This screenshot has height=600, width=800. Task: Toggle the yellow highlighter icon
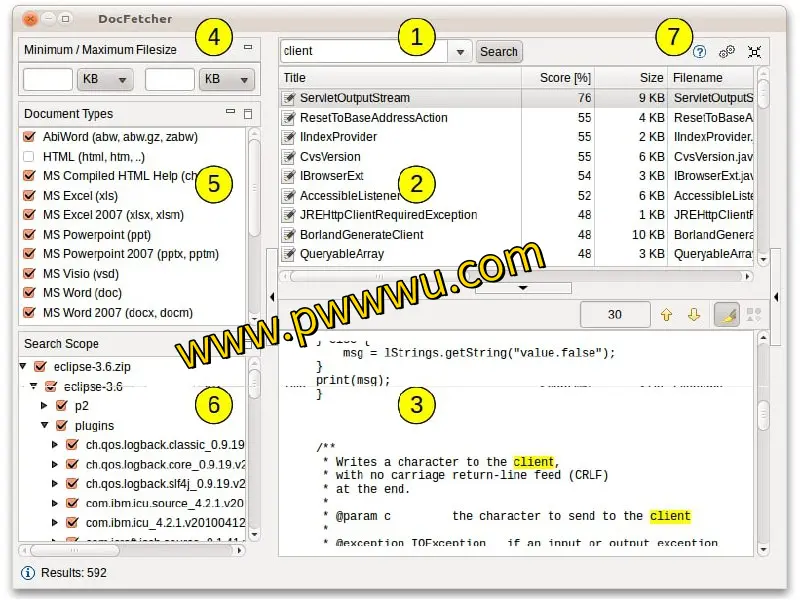pos(727,314)
